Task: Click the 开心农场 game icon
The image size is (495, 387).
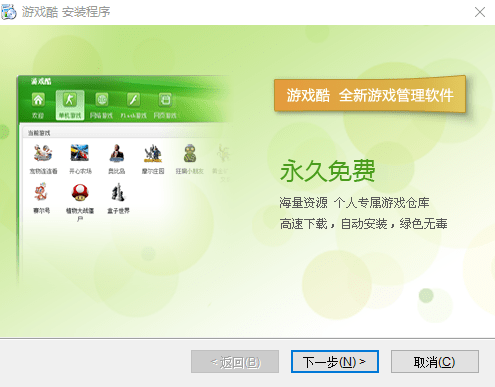Action: [80, 153]
